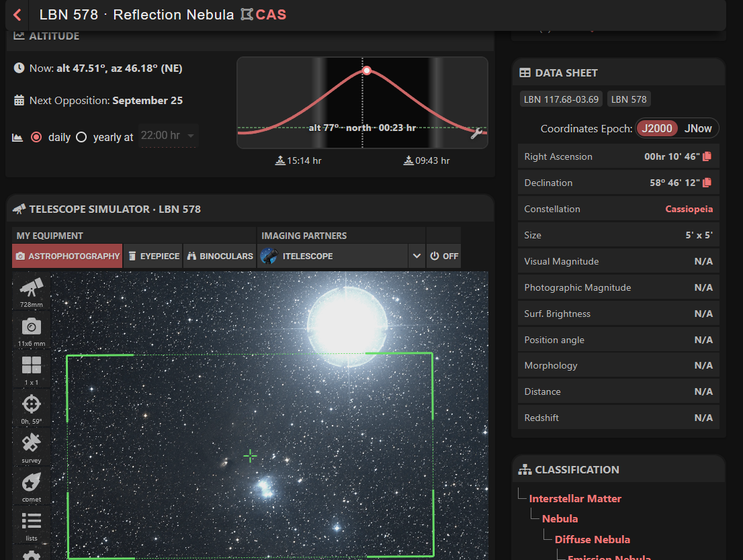This screenshot has width=743, height=560.
Task: Click the Surf. Brightness N/A row
Action: (618, 314)
